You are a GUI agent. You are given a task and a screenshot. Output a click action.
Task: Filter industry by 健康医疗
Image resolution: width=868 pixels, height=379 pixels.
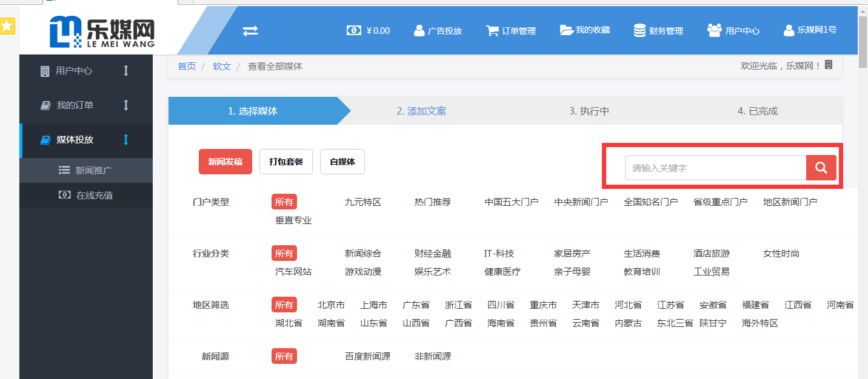[x=502, y=272]
